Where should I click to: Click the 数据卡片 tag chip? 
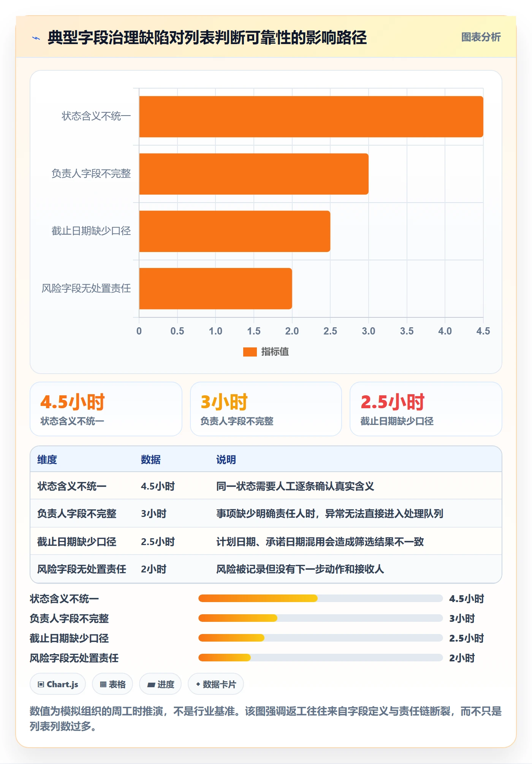pos(216,684)
